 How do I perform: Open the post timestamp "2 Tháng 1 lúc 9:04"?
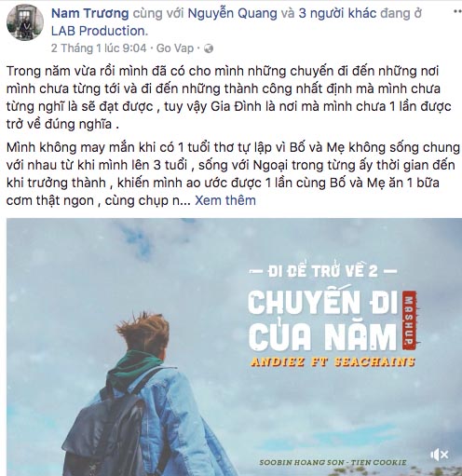click(x=99, y=48)
